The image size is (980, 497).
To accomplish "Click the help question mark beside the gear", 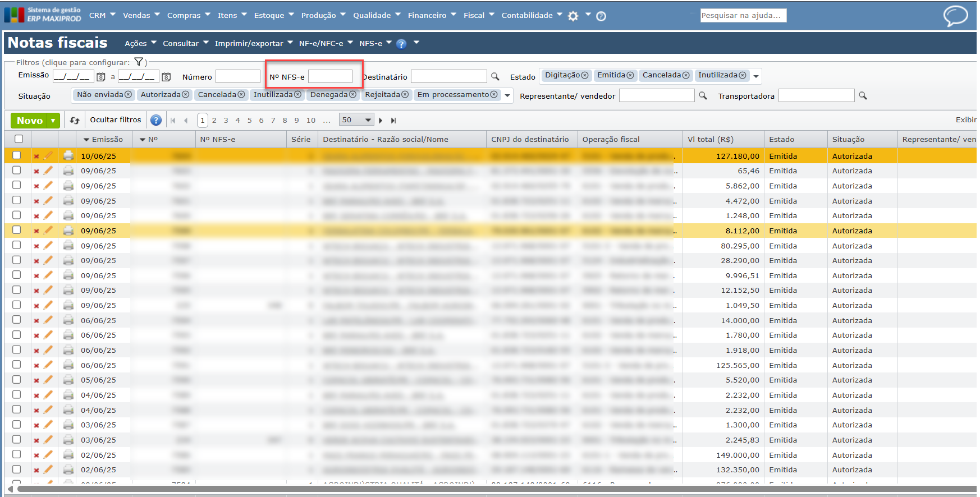I will 601,16.
